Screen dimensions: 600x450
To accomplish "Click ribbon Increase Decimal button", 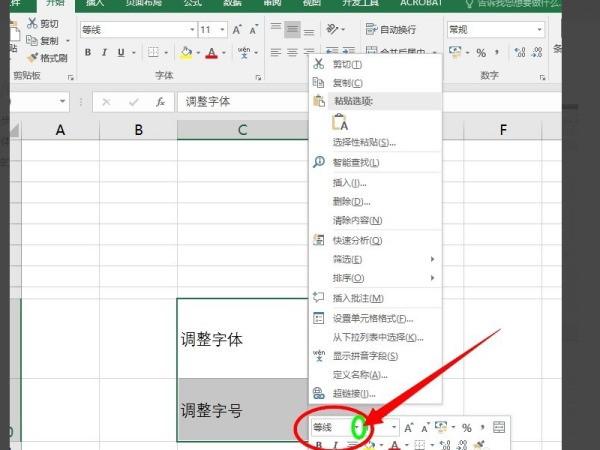I will click(520, 52).
